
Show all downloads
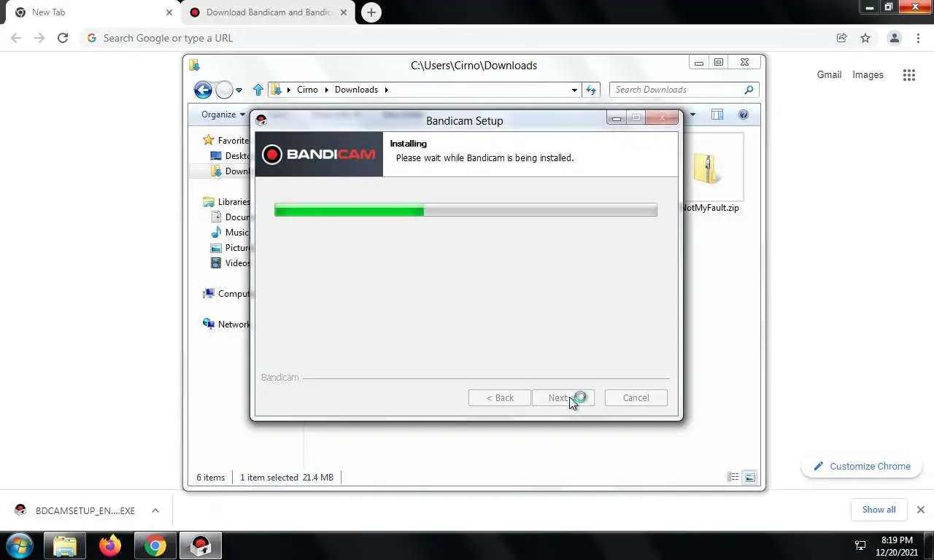coord(879,510)
